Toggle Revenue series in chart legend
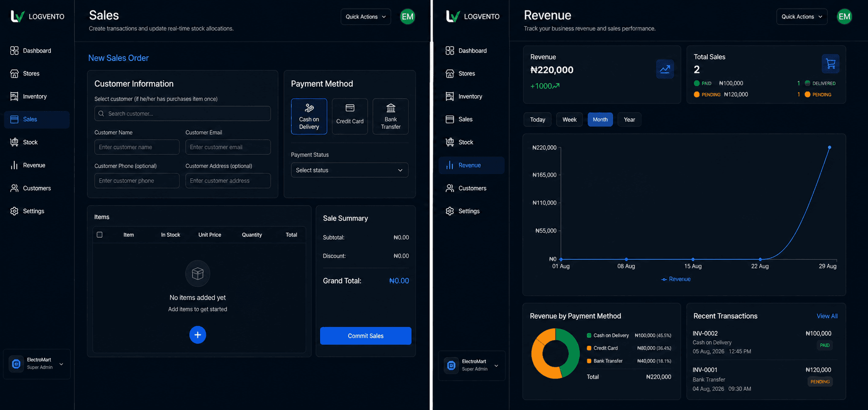The image size is (868, 410). (676, 279)
